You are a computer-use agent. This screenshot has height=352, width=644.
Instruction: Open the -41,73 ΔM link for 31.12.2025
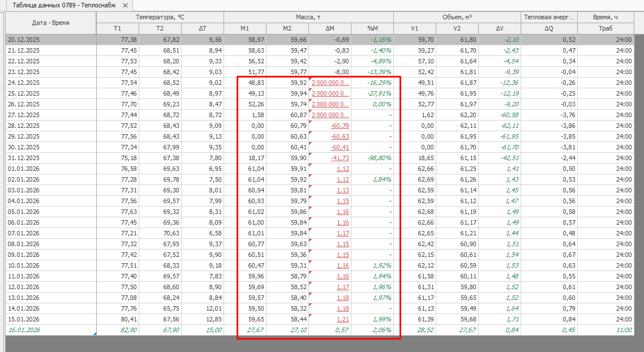(340, 158)
